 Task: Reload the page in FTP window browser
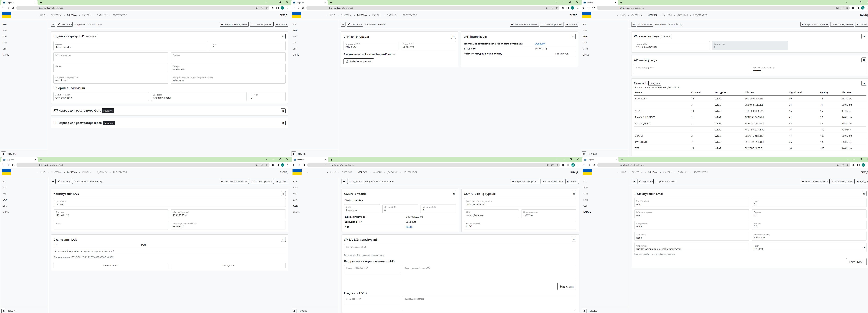[x=13, y=8]
